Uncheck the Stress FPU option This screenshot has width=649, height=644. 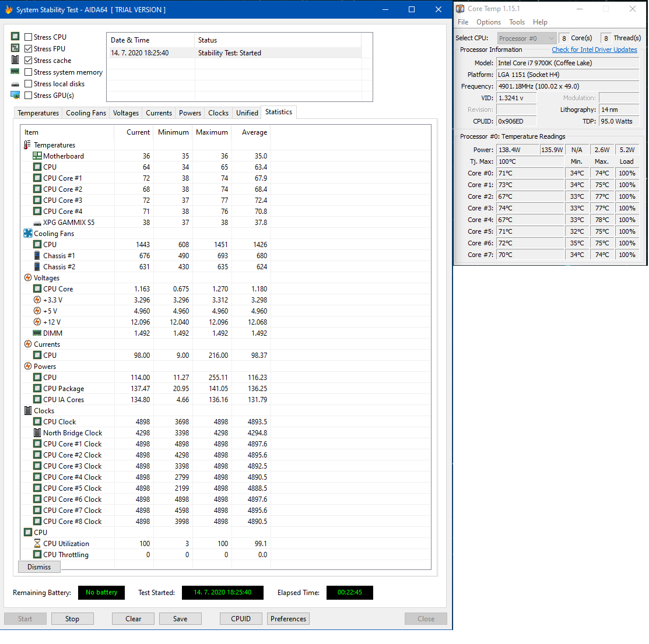pos(29,49)
